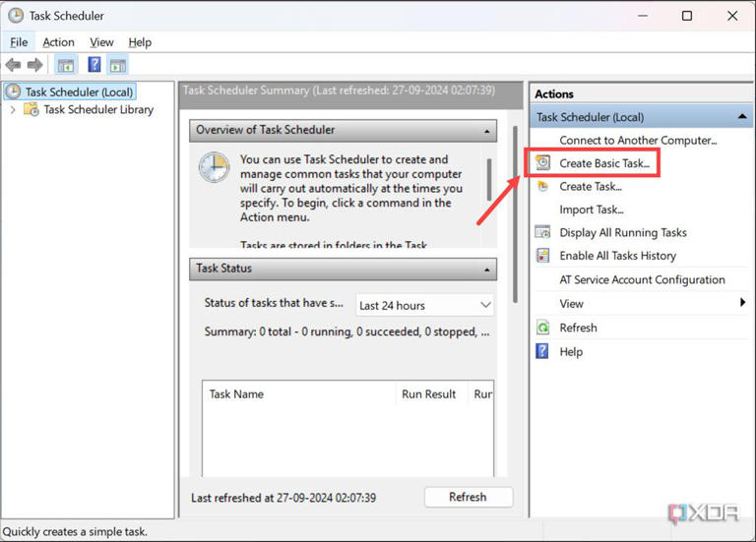The image size is (756, 542).
Task: Click the Create Task icon
Action: pos(543,187)
